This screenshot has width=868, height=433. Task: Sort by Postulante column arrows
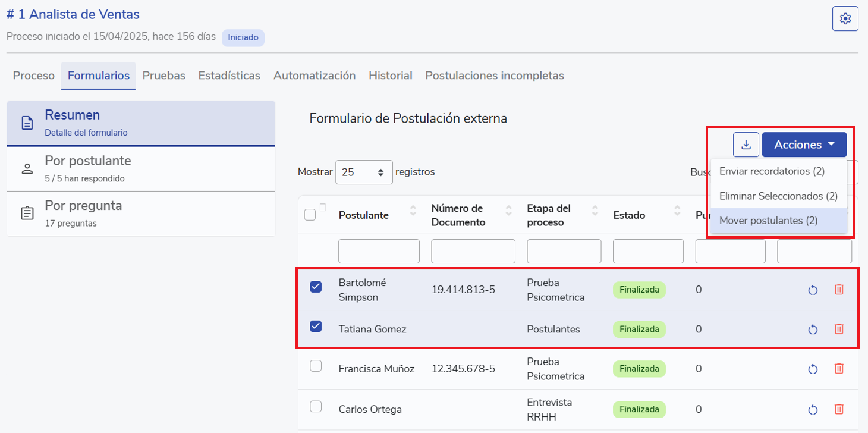coord(413,211)
